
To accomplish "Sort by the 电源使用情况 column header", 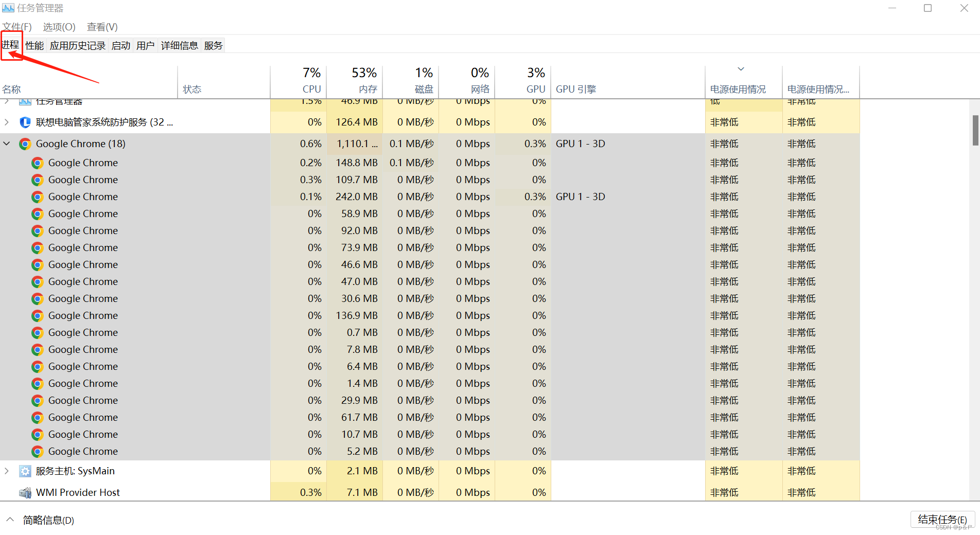I will point(744,82).
